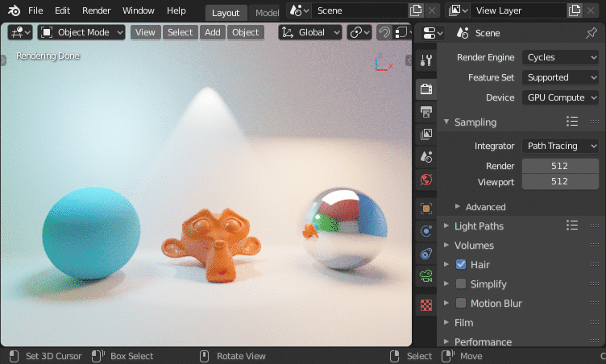
Task: Click the status bar Select mouse icon
Action: coord(395,356)
